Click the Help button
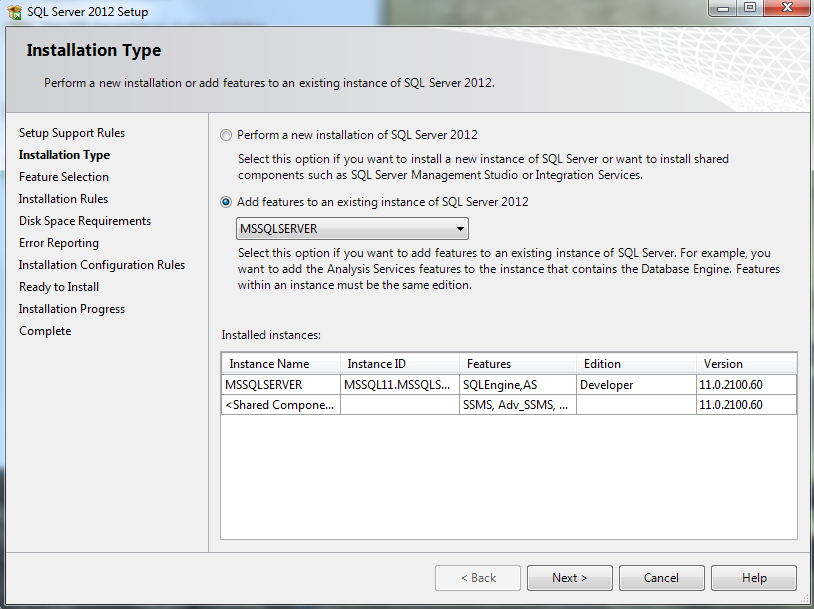Screen dimensions: 814x609 [x=754, y=578]
